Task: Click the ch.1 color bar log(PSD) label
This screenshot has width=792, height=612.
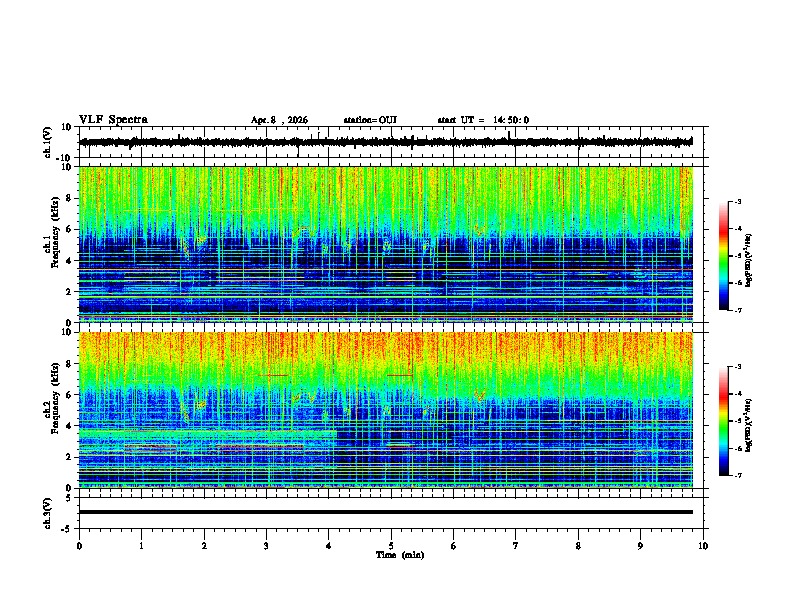Action: click(x=748, y=261)
